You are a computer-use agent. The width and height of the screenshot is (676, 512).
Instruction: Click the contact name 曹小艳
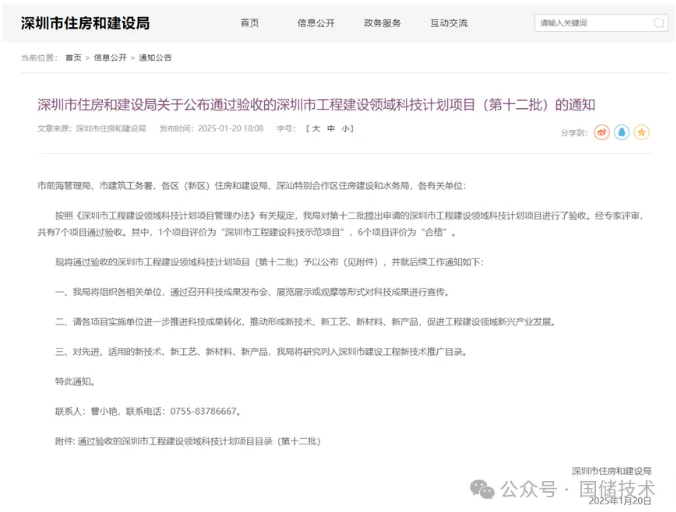click(104, 411)
